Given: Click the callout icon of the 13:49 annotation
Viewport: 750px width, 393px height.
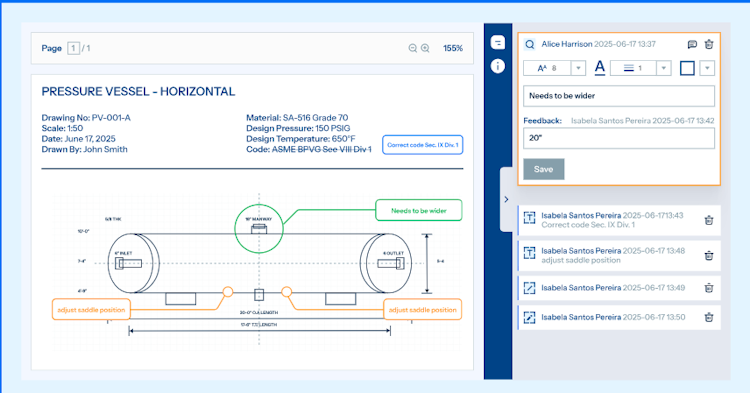Looking at the screenshot, I should tap(529, 288).
